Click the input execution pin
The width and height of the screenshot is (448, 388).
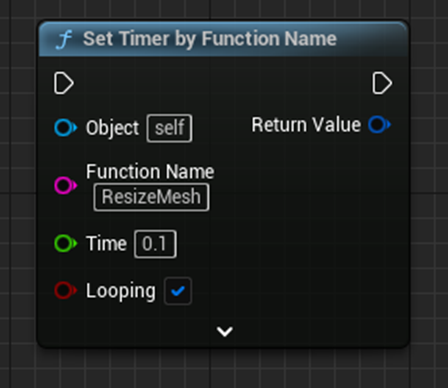coord(64,83)
